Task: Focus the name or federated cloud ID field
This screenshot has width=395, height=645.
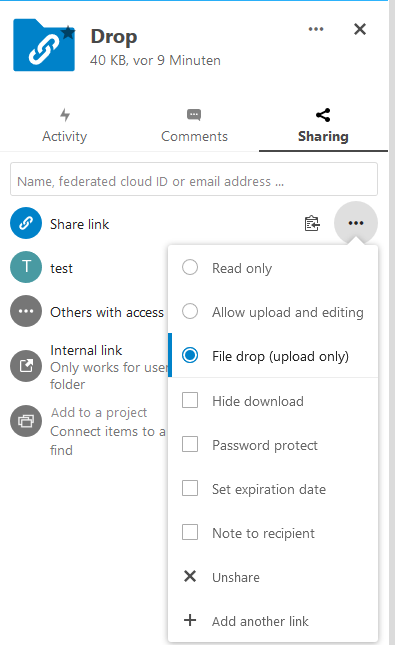Action: tap(194, 179)
